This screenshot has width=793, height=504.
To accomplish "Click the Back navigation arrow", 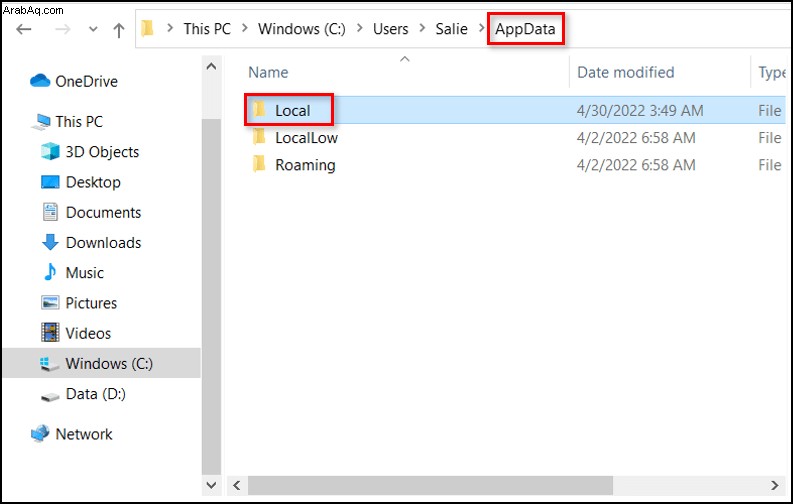I will pos(24,29).
